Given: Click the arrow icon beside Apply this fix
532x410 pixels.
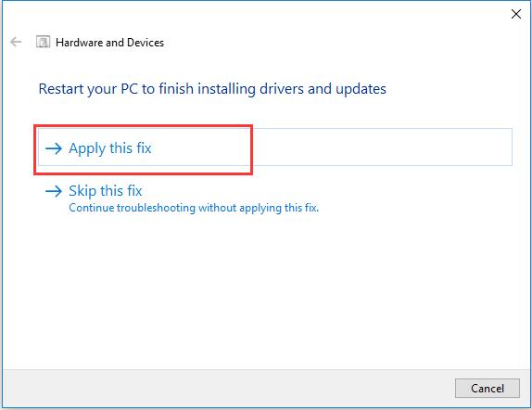Looking at the screenshot, I should click(54, 148).
